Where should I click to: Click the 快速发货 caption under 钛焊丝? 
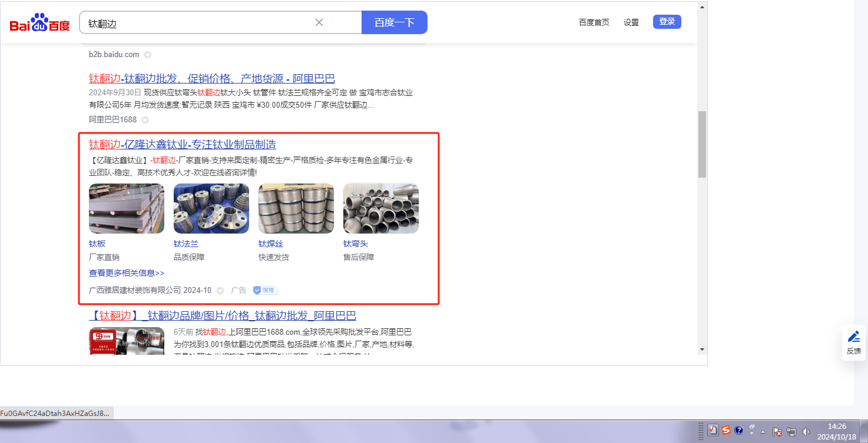[274, 257]
